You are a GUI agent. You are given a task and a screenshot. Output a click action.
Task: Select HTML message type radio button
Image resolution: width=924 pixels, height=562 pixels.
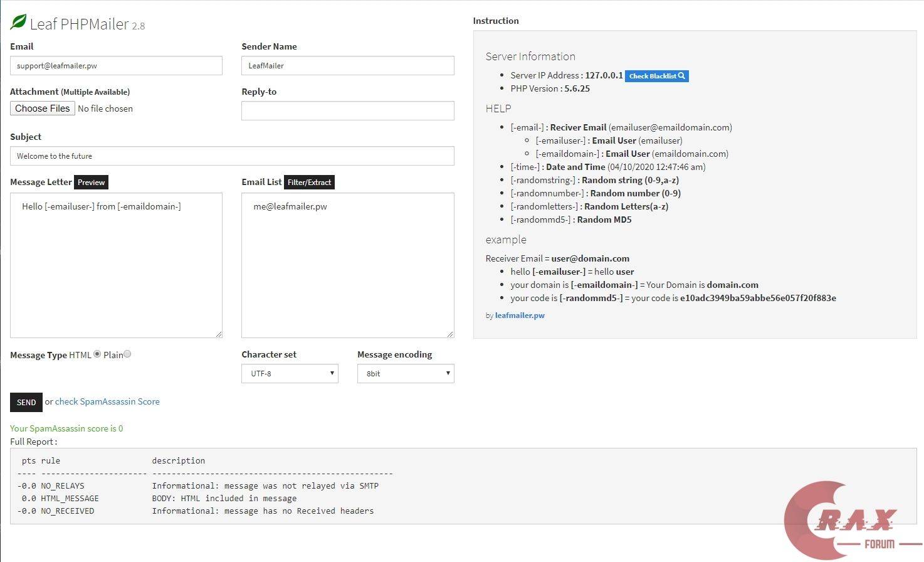[97, 354]
